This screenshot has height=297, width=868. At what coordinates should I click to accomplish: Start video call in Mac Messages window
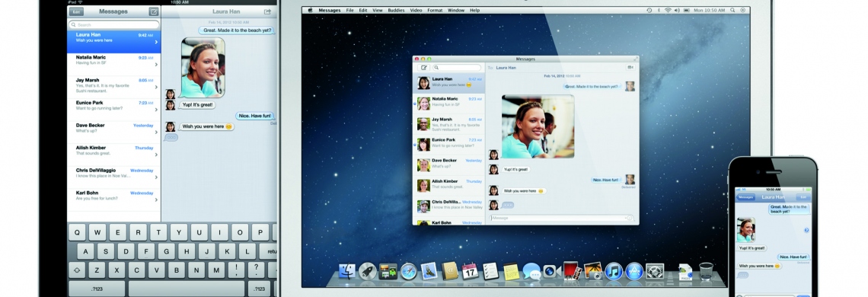(630, 68)
